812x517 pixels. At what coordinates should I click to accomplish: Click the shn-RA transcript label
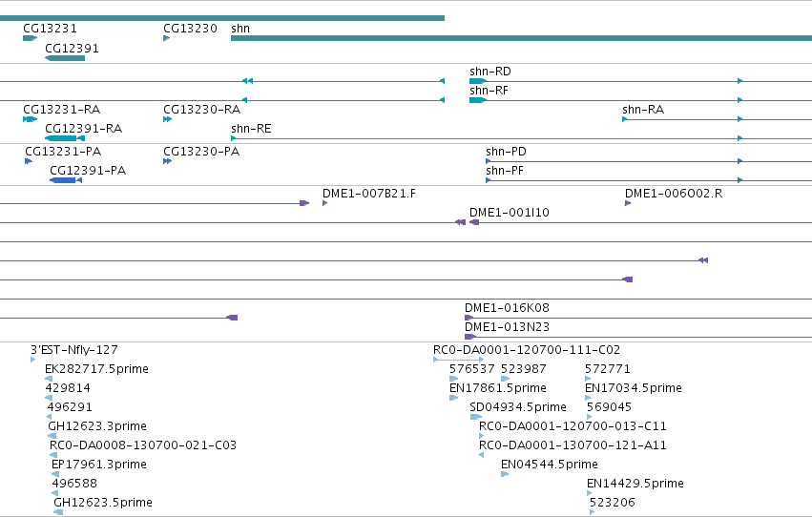(x=643, y=110)
